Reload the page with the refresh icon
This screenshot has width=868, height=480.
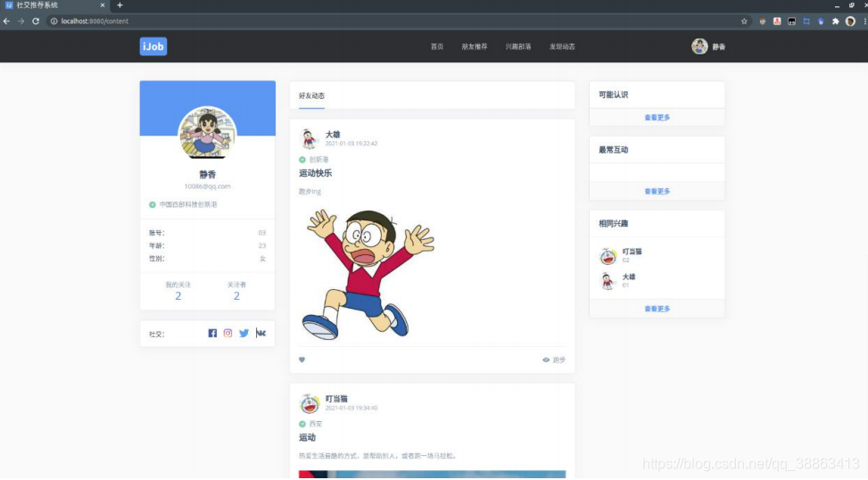[x=36, y=21]
